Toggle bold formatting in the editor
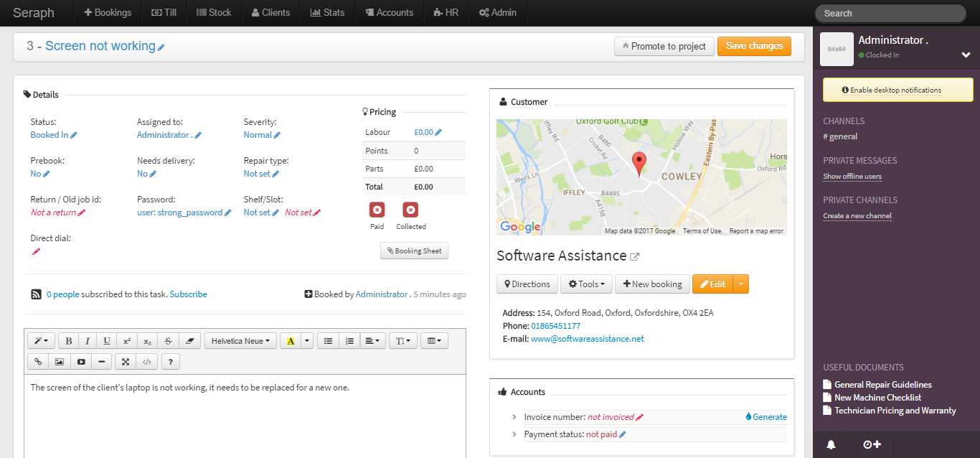980x458 pixels. [x=69, y=341]
